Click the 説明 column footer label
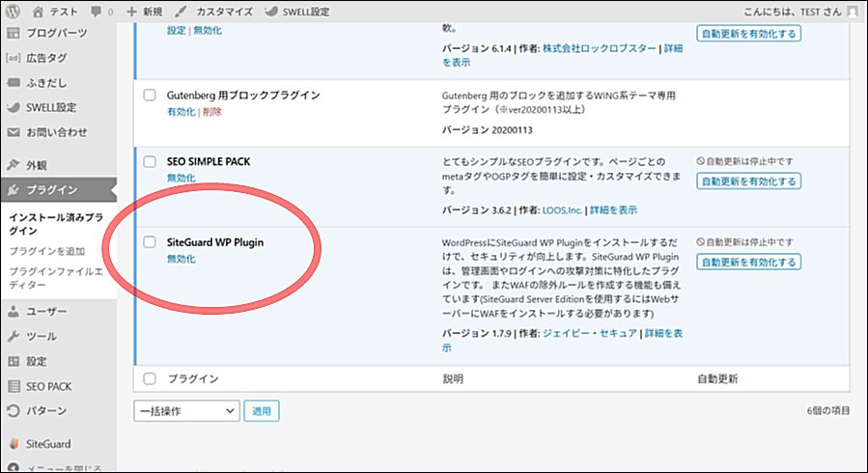Image resolution: width=868 pixels, height=473 pixels. 453,379
